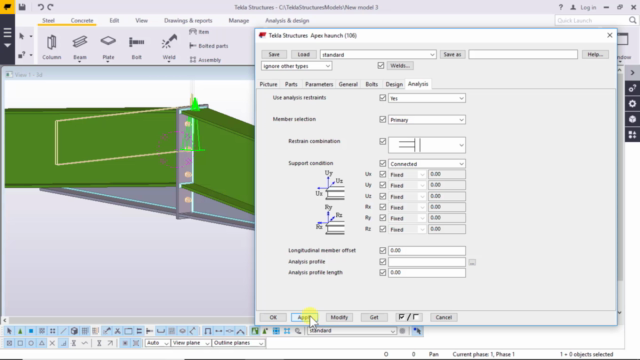
Task: Click the Save as button
Action: (452, 54)
